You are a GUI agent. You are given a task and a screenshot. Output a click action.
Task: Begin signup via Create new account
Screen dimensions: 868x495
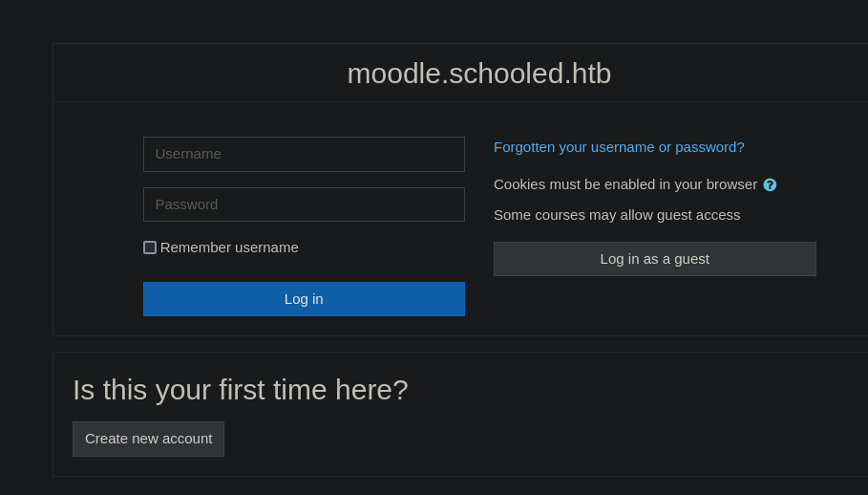(148, 439)
